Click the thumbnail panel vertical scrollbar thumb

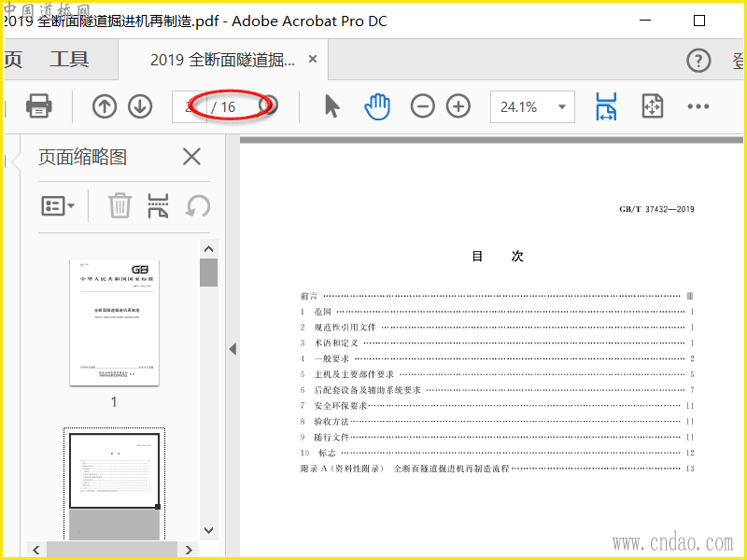(x=208, y=273)
